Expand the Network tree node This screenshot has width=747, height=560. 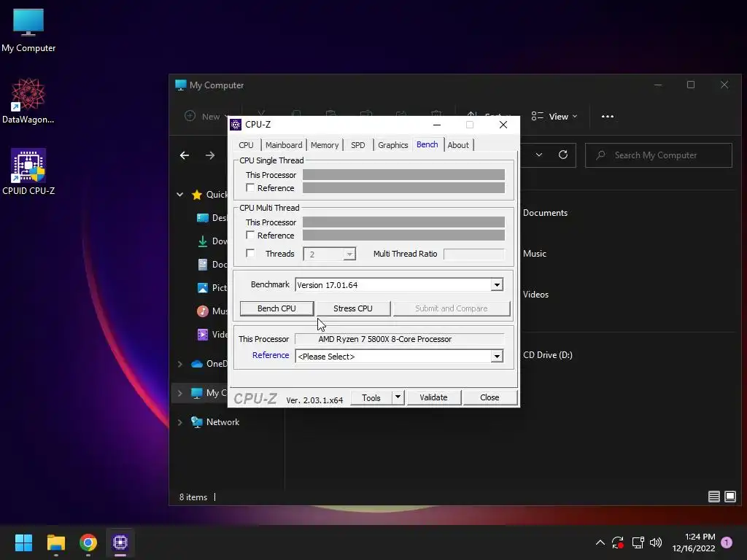tap(179, 422)
